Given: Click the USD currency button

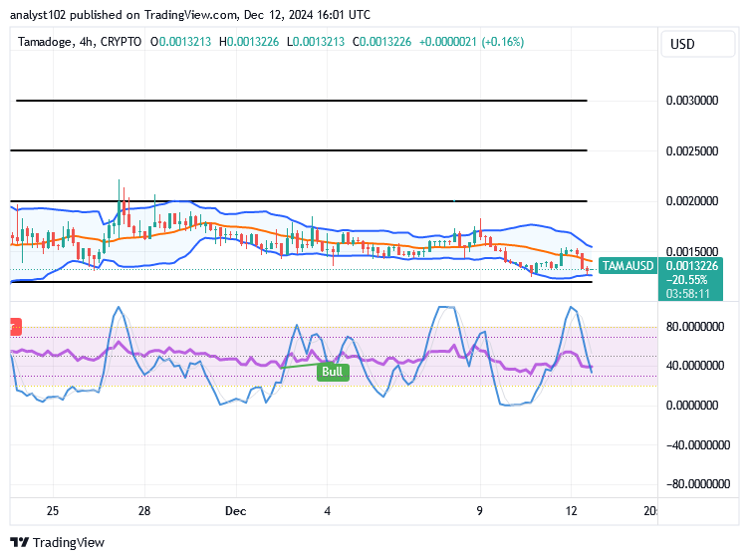Looking at the screenshot, I should tap(697, 45).
